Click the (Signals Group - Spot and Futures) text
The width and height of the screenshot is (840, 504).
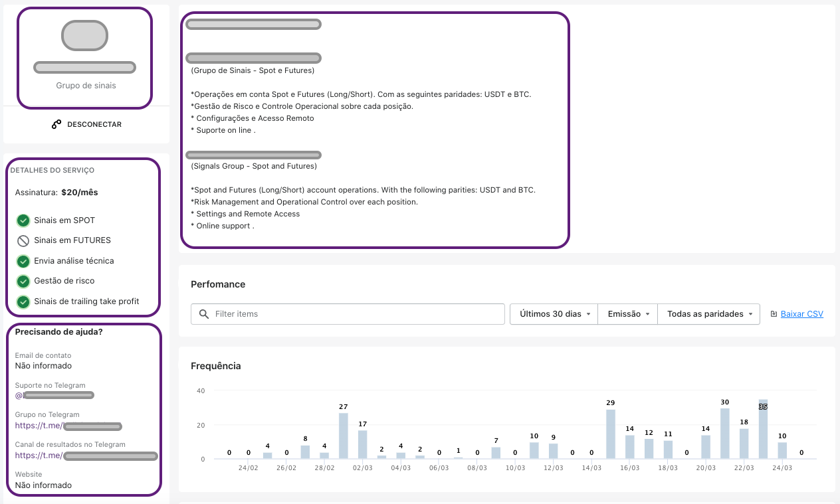tap(254, 166)
